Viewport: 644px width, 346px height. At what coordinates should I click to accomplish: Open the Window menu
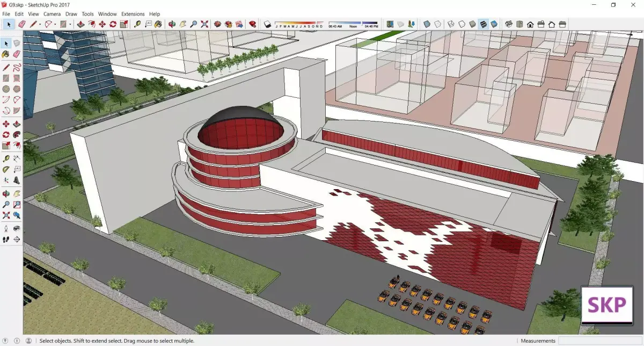pos(107,14)
